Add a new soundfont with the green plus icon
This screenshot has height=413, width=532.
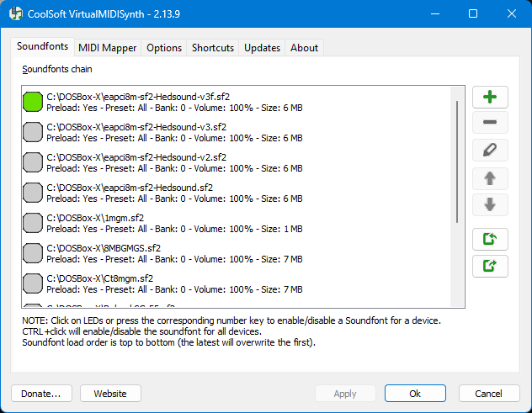[x=490, y=97]
